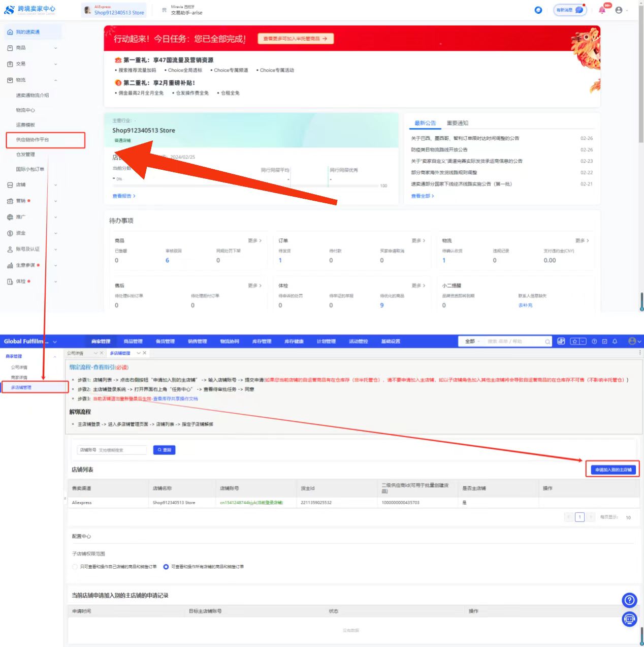Click the 营销 sidebar icon
The height and width of the screenshot is (647, 644).
[10, 201]
